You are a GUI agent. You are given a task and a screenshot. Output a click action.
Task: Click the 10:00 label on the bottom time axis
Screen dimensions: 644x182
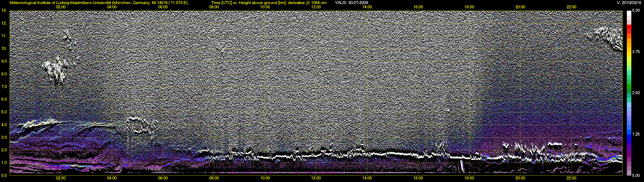(x=265, y=178)
